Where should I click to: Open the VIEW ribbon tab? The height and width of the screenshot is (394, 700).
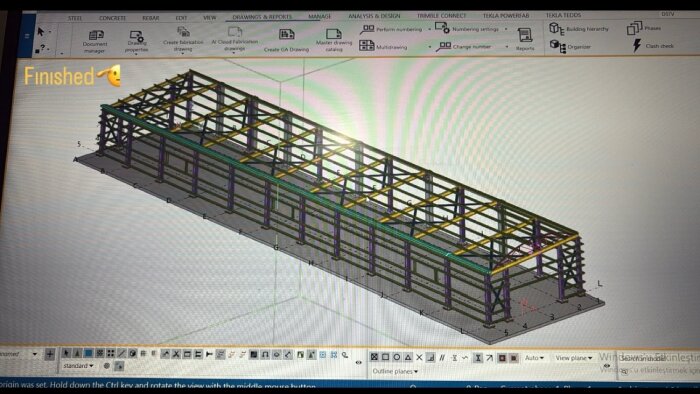[x=209, y=18]
